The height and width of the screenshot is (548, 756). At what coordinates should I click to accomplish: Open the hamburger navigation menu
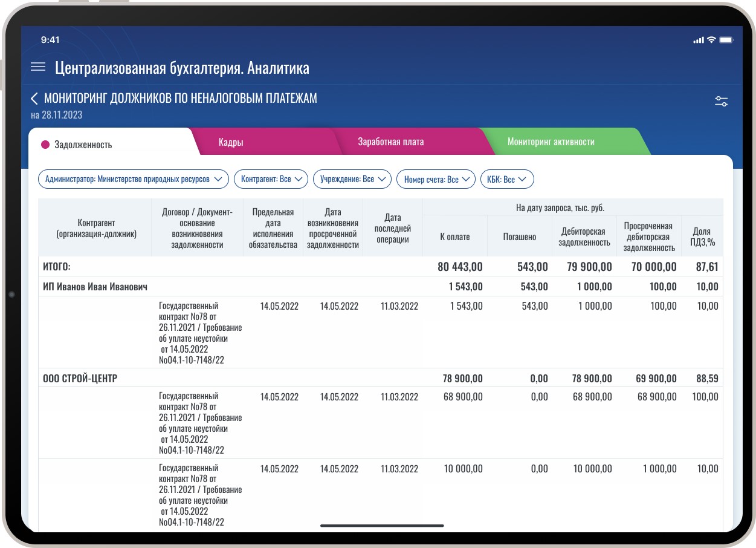38,67
